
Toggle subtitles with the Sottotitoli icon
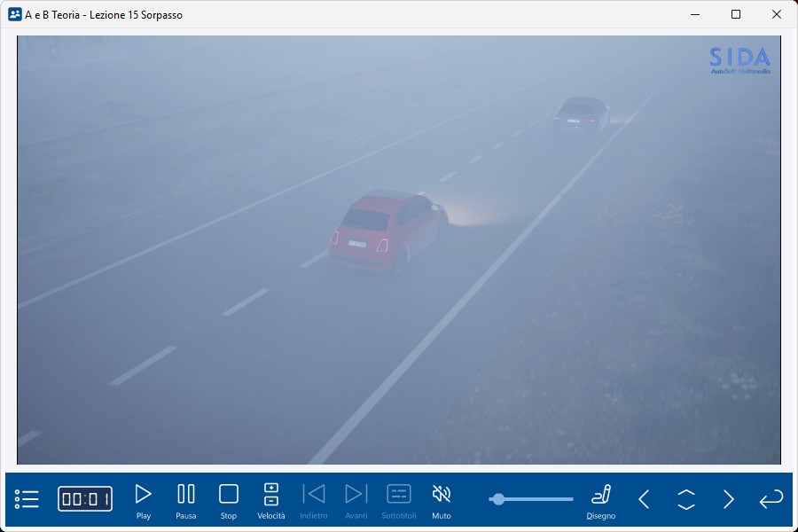click(x=399, y=499)
